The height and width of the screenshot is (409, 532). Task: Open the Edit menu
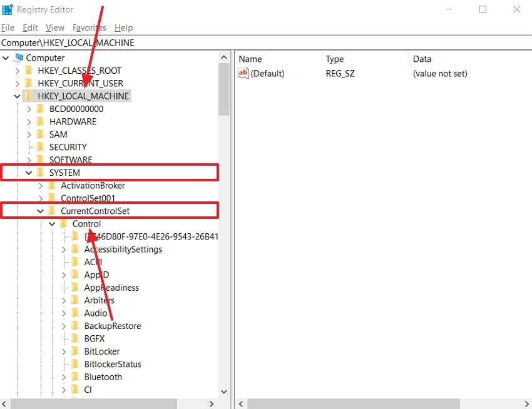29,28
